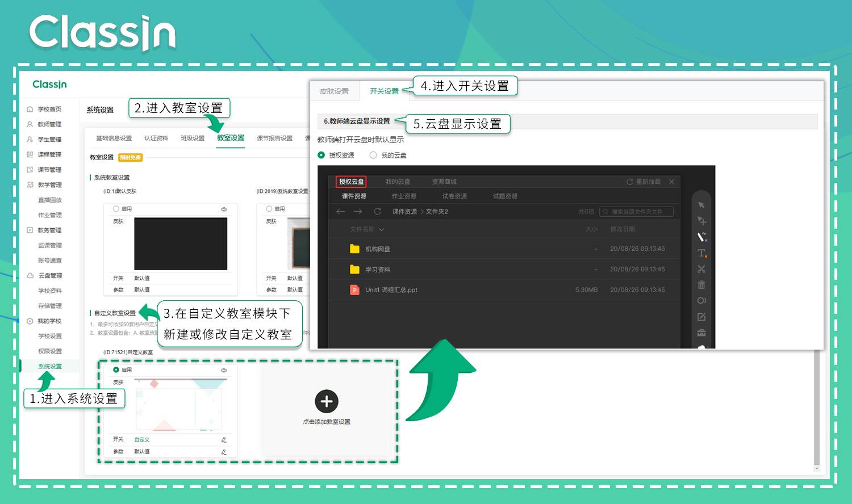Click the search field 搜索当前文件夹文件
This screenshot has height=504, width=852.
tap(636, 212)
